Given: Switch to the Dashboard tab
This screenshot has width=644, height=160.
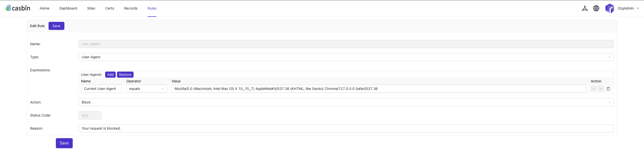Looking at the screenshot, I should (x=68, y=8).
